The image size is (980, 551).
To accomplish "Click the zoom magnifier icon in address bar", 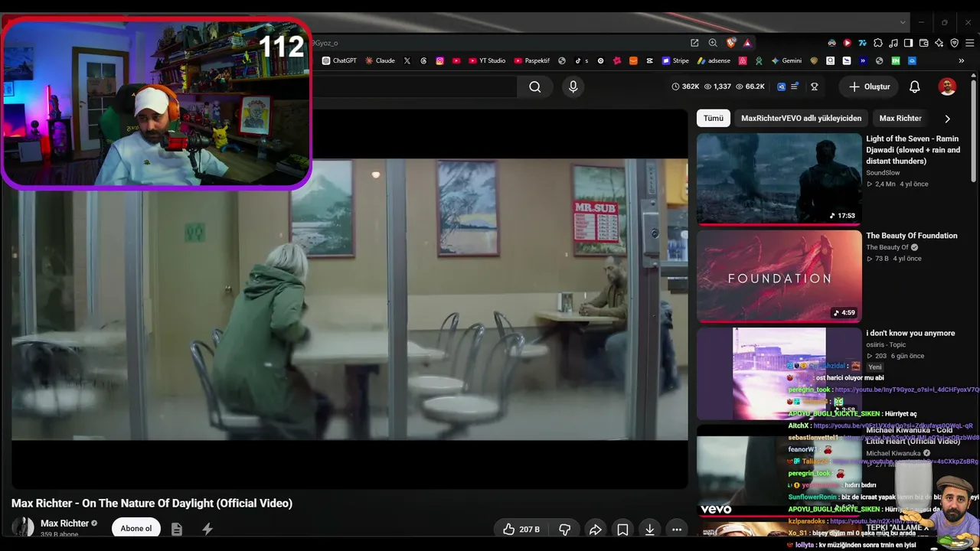I will (713, 43).
